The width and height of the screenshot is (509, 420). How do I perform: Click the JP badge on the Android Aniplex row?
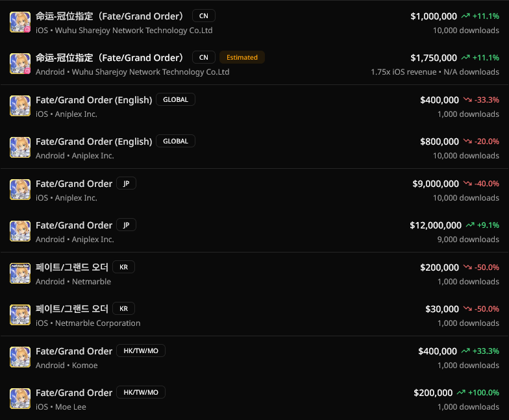point(126,225)
